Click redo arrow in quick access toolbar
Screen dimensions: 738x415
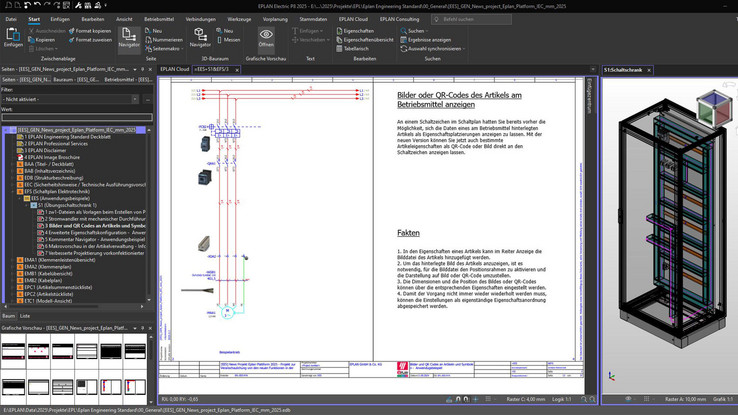pyautogui.click(x=47, y=5)
